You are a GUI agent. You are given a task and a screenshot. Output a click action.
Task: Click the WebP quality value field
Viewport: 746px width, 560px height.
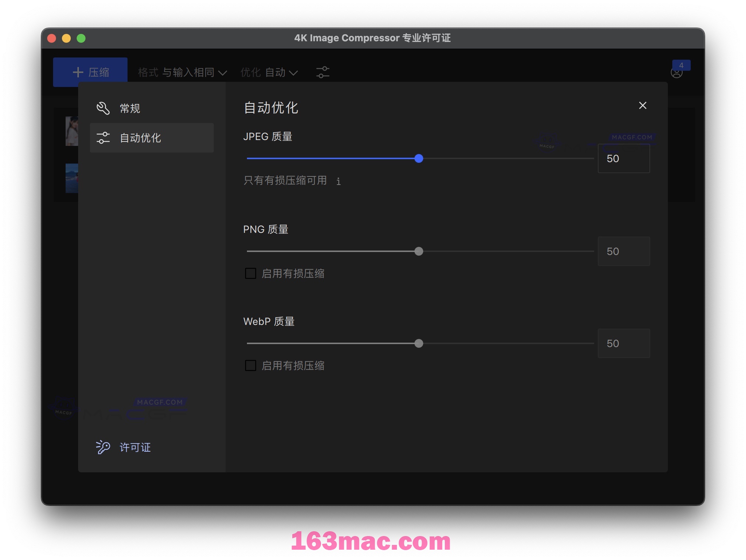pos(624,343)
